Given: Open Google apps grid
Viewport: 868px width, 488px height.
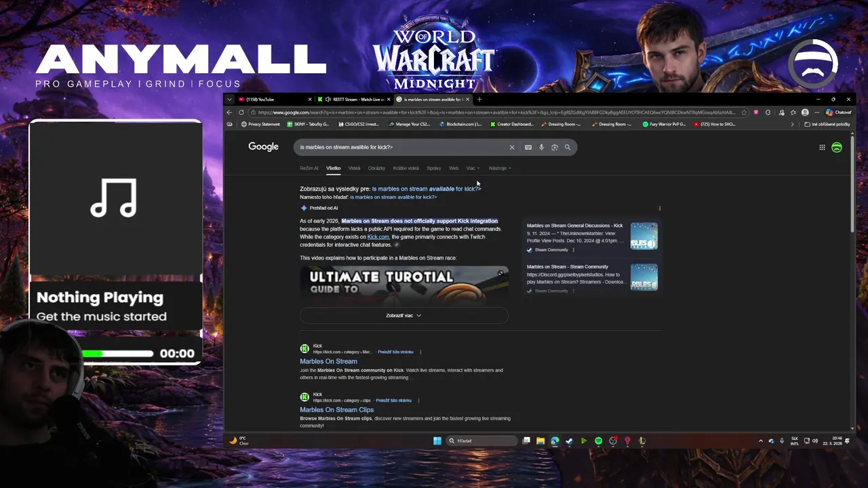Looking at the screenshot, I should pyautogui.click(x=822, y=147).
